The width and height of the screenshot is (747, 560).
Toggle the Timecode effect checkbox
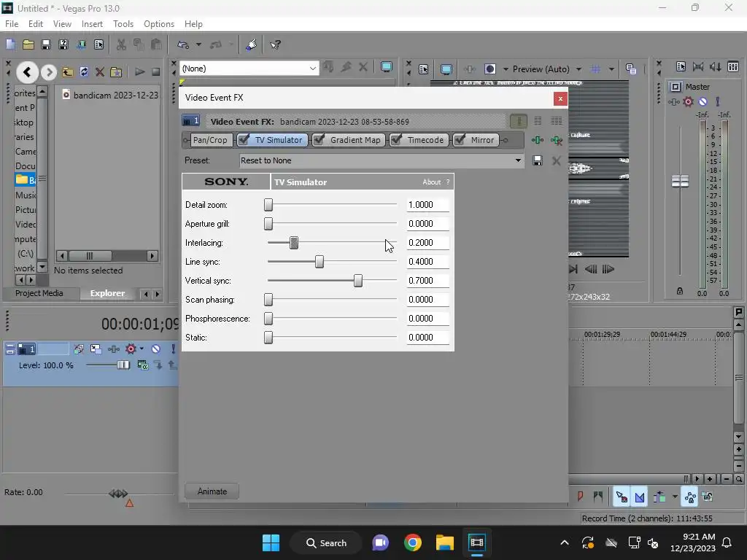pyautogui.click(x=396, y=139)
